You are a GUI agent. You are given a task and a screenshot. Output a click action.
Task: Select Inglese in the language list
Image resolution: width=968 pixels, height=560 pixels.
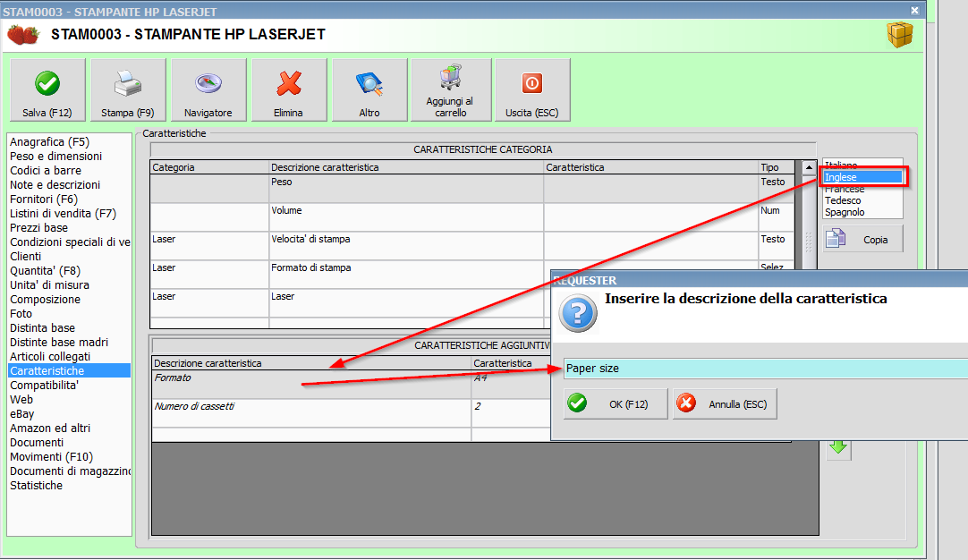862,177
